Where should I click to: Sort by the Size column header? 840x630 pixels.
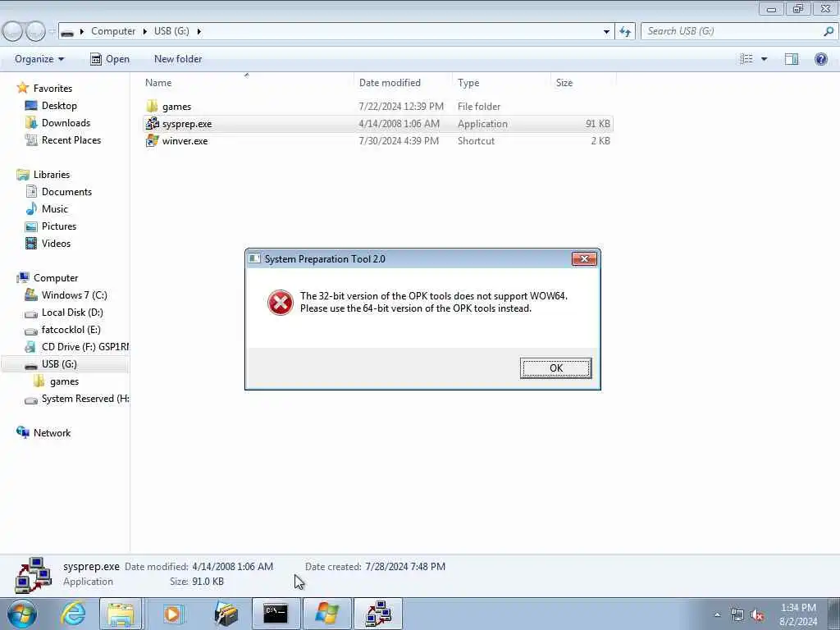coord(564,83)
